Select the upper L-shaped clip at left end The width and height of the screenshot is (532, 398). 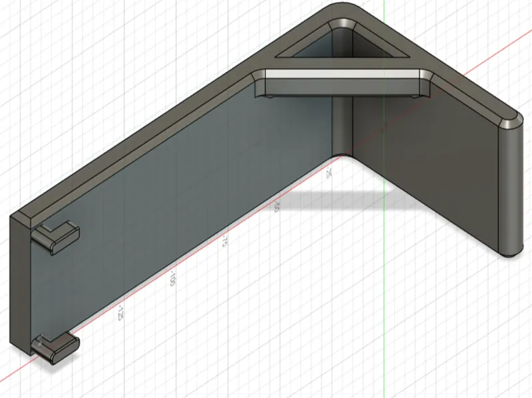[55, 237]
